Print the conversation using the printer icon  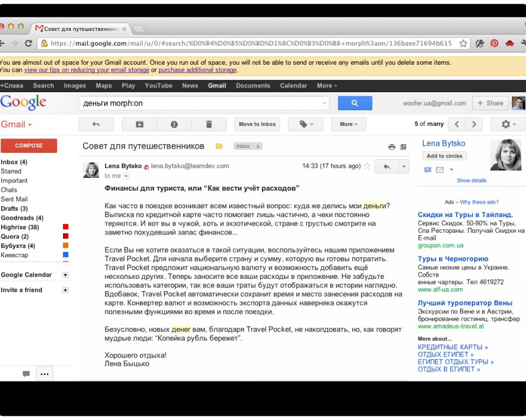pos(391,147)
